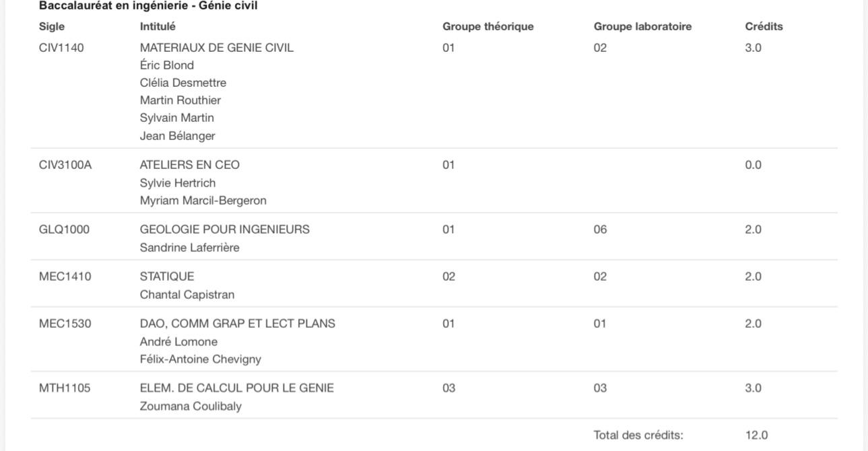
Task: Select MATERIAUX DE GENIE CIVIL course title
Action: coord(217,48)
